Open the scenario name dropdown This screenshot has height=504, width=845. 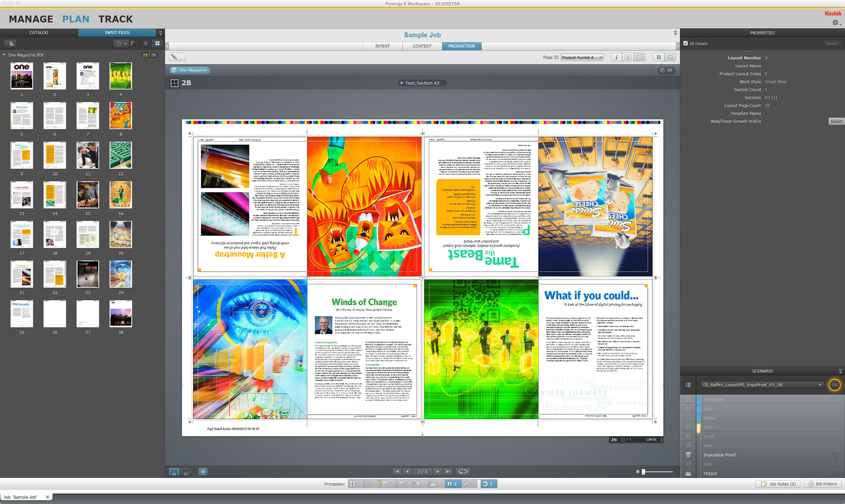pos(762,385)
